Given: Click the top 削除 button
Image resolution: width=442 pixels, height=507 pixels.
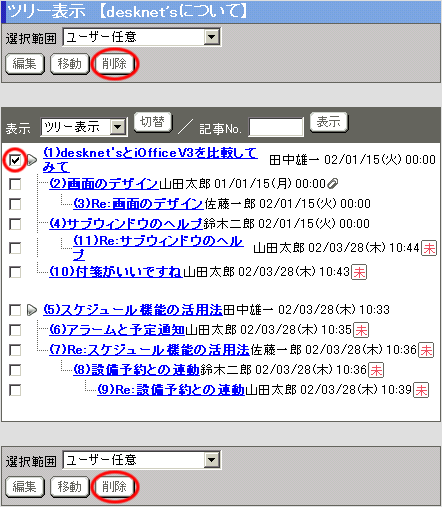Looking at the screenshot, I should pyautogui.click(x=114, y=64).
